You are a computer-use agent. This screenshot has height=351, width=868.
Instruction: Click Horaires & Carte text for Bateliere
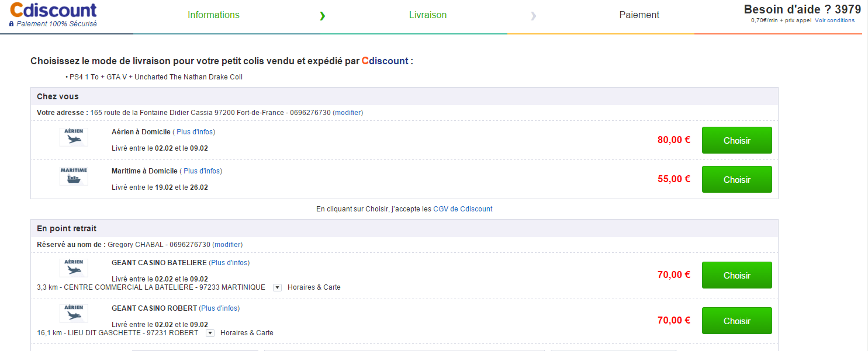click(x=314, y=287)
